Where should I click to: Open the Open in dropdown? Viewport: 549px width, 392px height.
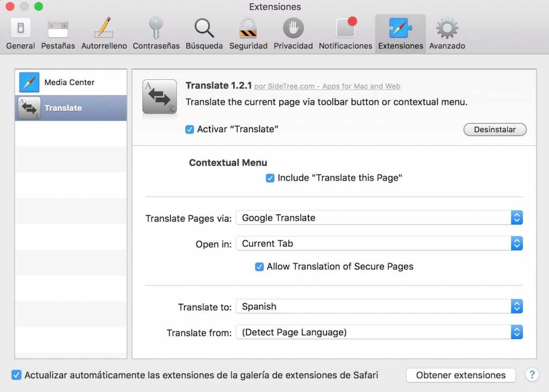click(x=379, y=244)
